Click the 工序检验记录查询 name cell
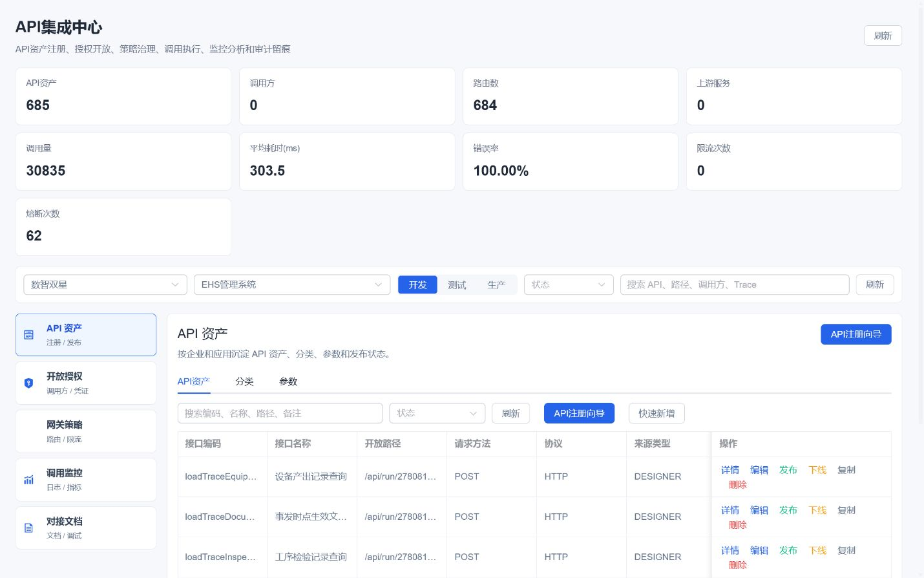 click(311, 557)
